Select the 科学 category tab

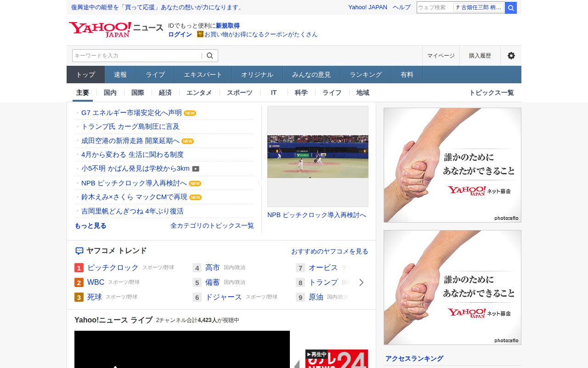[x=301, y=92]
